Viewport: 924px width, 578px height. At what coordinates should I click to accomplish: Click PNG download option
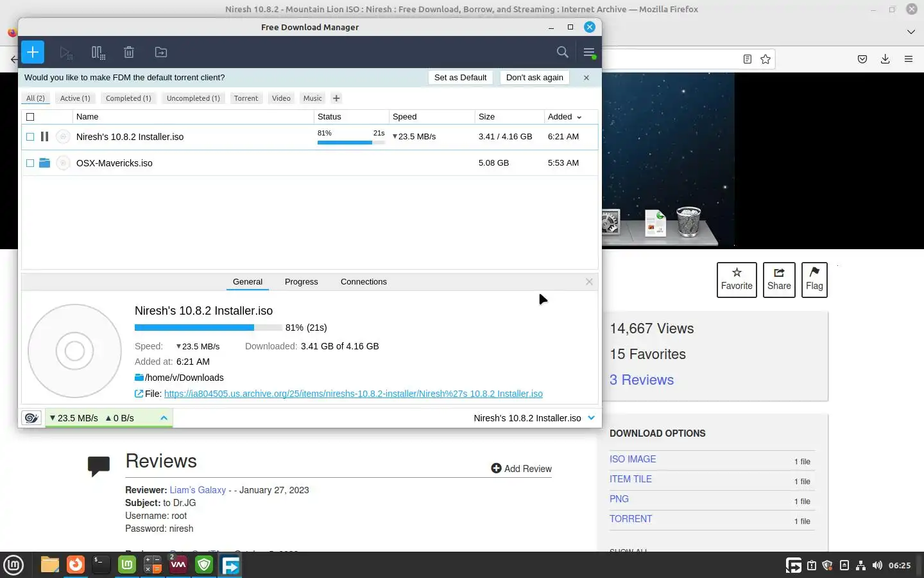point(619,499)
